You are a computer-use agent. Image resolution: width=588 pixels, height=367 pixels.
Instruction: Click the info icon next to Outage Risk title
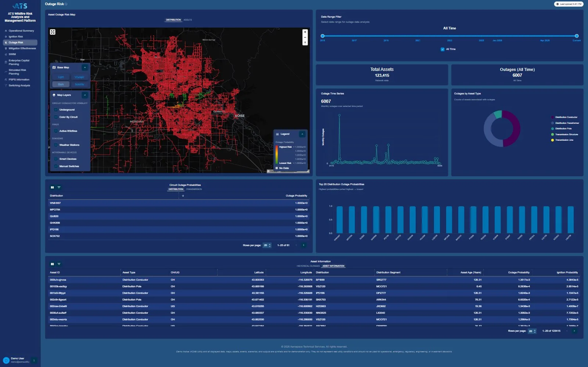click(66, 4)
